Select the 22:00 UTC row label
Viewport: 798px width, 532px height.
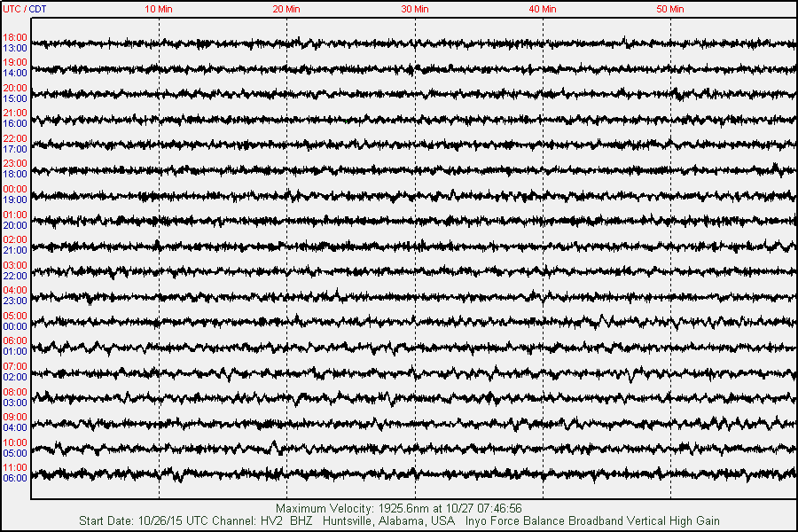coord(15,138)
